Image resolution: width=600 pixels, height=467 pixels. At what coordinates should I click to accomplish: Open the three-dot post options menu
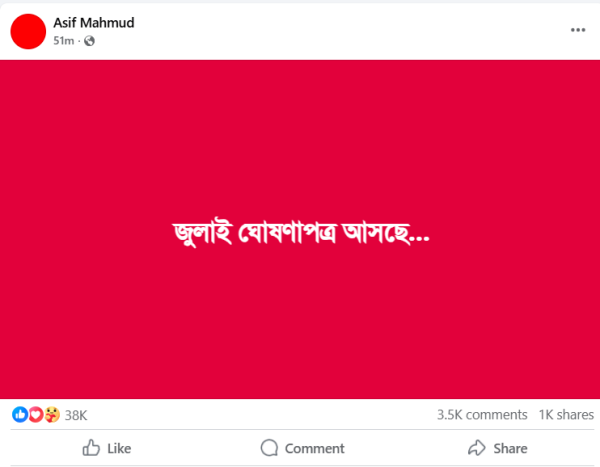pos(578,30)
